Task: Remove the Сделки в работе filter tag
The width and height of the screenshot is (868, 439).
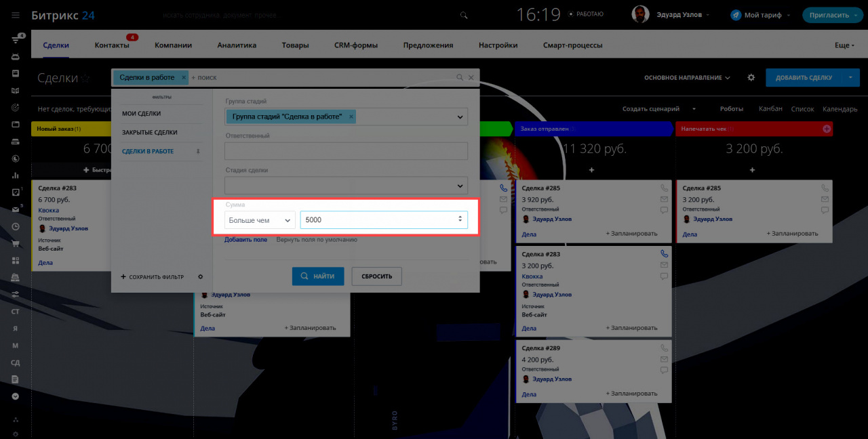Action: (184, 78)
